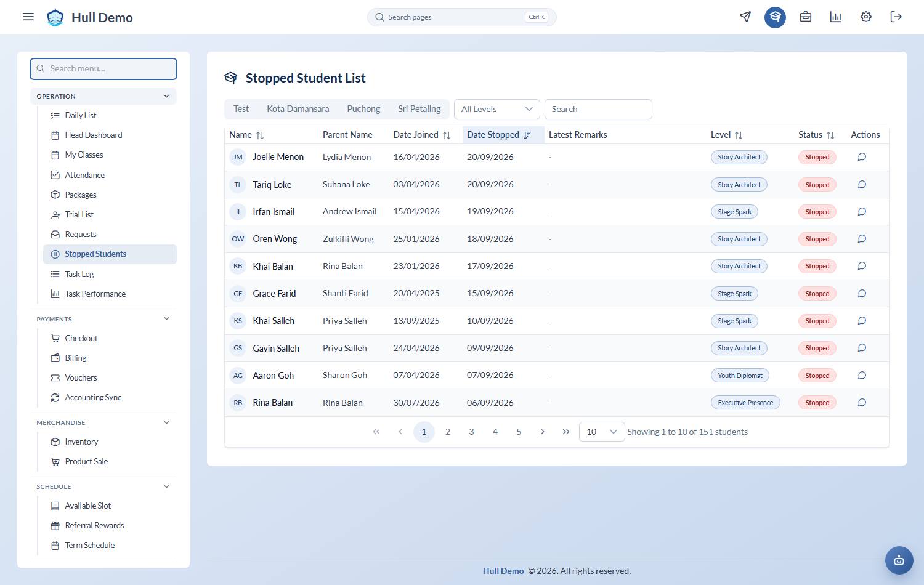Jump to the last page
The image size is (924, 585).
coord(566,432)
